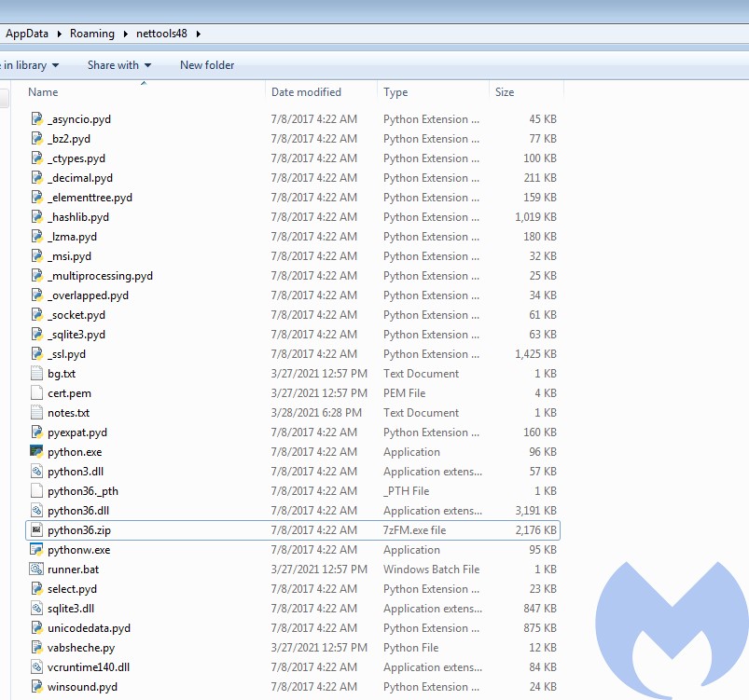This screenshot has width=749, height=700.
Task: Click the python.exe application icon
Action: click(x=36, y=451)
